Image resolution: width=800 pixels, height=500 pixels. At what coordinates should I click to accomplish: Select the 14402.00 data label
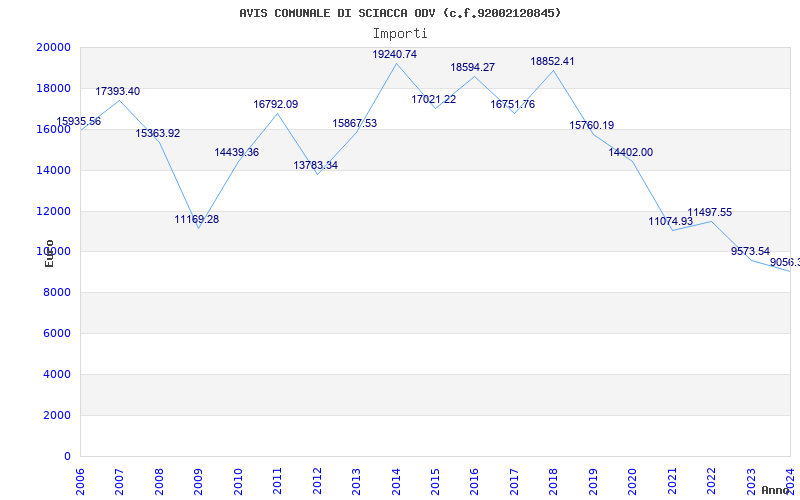tap(631, 152)
